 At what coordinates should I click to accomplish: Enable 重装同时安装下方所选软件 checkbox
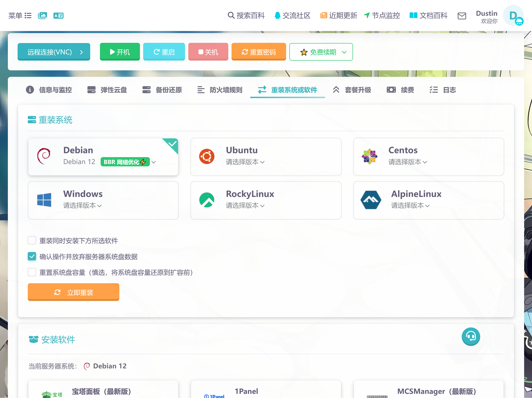click(x=32, y=240)
